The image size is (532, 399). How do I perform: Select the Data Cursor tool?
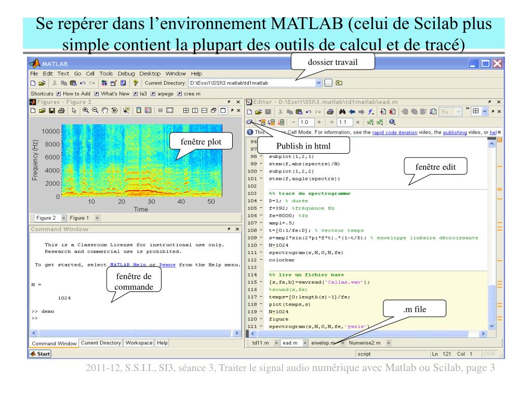point(126,111)
